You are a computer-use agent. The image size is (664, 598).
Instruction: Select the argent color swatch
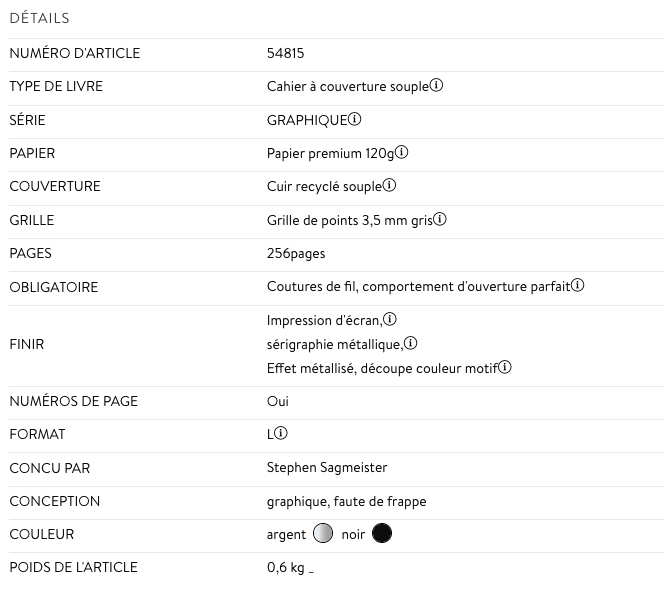click(x=322, y=534)
